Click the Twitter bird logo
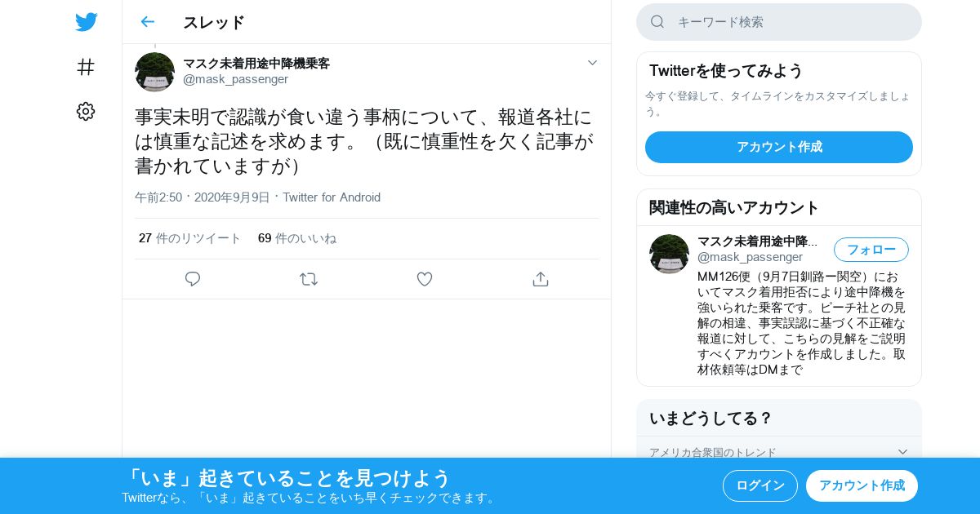980x514 pixels. [x=86, y=22]
